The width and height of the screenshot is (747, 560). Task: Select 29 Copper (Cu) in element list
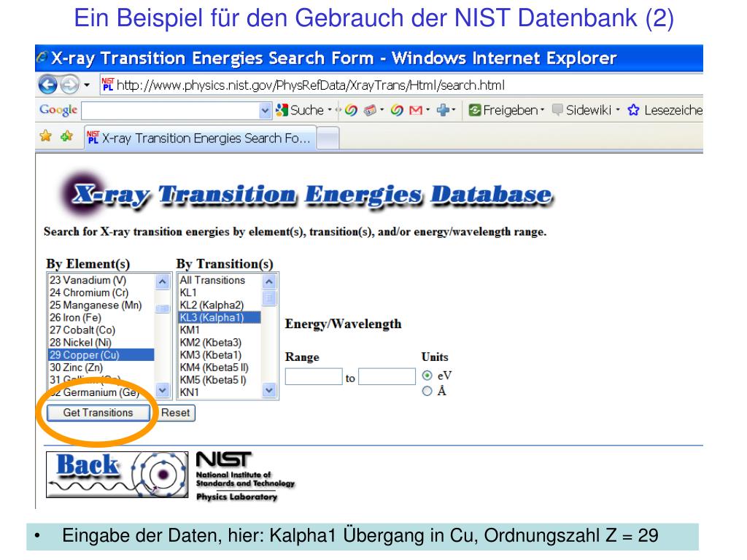coord(101,355)
